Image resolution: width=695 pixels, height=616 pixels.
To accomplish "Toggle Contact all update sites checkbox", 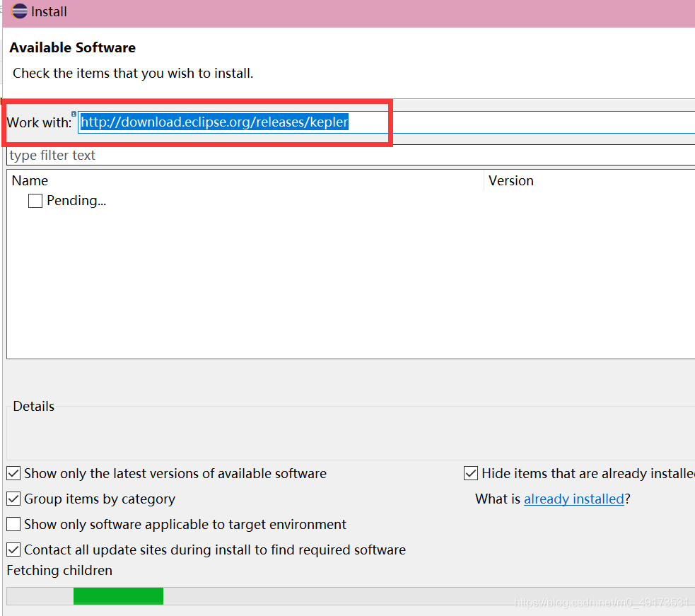I will (13, 550).
